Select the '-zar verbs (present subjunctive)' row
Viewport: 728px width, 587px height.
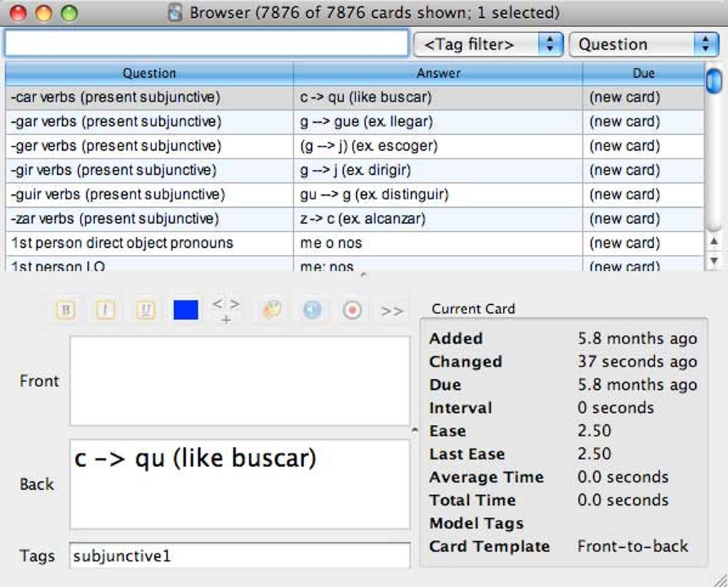click(355, 219)
